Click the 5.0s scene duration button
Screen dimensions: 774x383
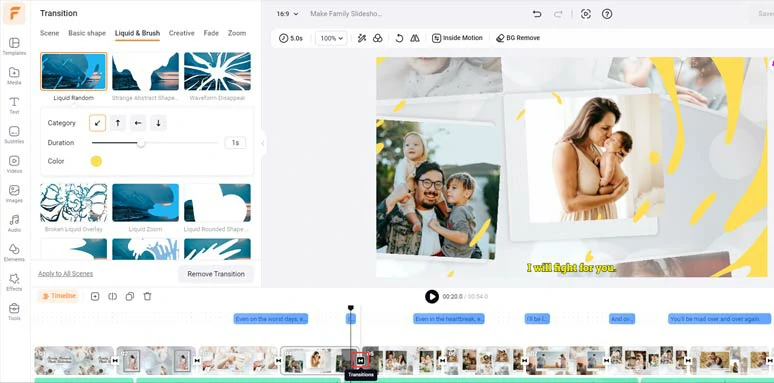tap(291, 38)
